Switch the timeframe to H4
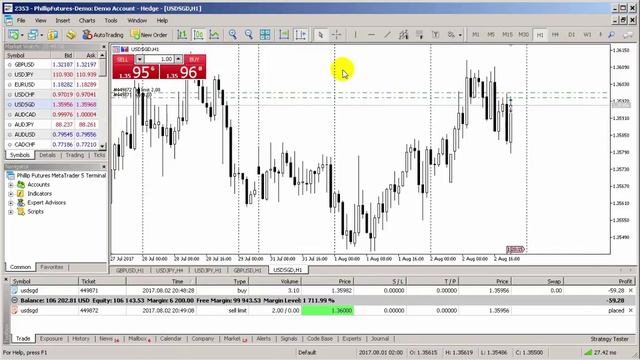 (x=556, y=35)
